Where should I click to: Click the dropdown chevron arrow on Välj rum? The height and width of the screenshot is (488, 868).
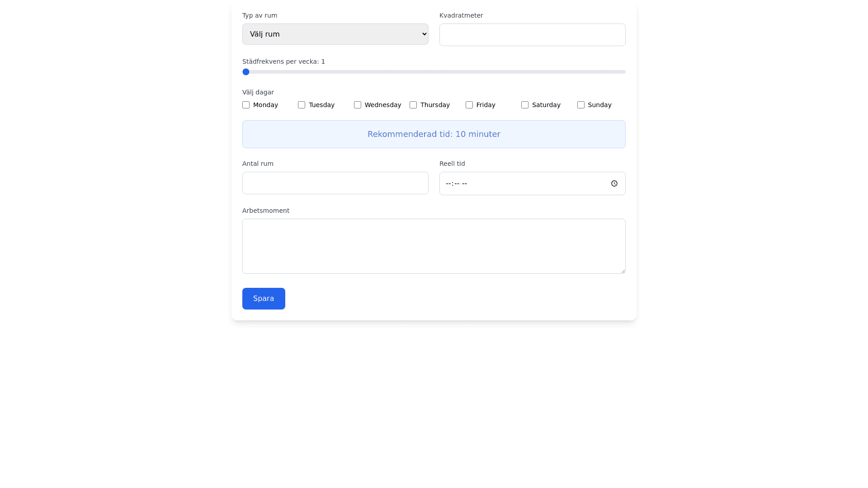(424, 34)
